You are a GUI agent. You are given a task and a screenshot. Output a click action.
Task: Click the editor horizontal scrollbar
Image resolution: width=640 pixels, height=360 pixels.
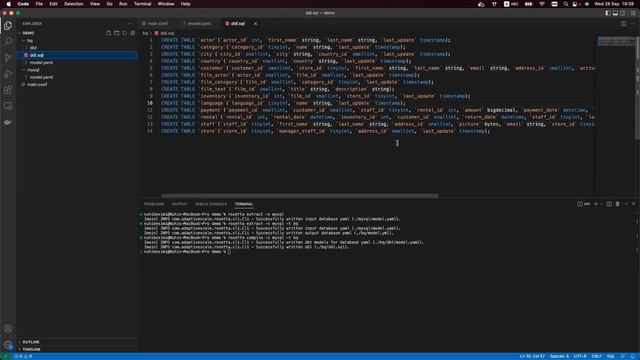coord(300,196)
